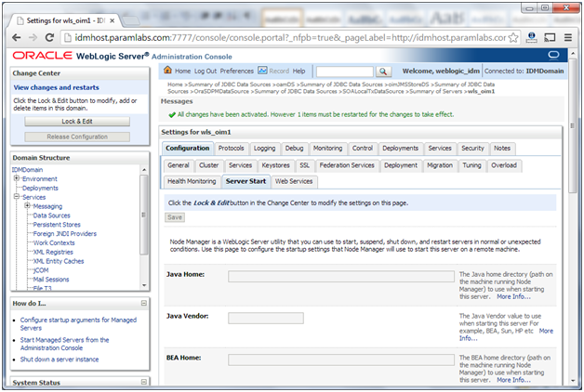
Task: Click Summary of Servers breadcrumb link
Action: coord(435,91)
